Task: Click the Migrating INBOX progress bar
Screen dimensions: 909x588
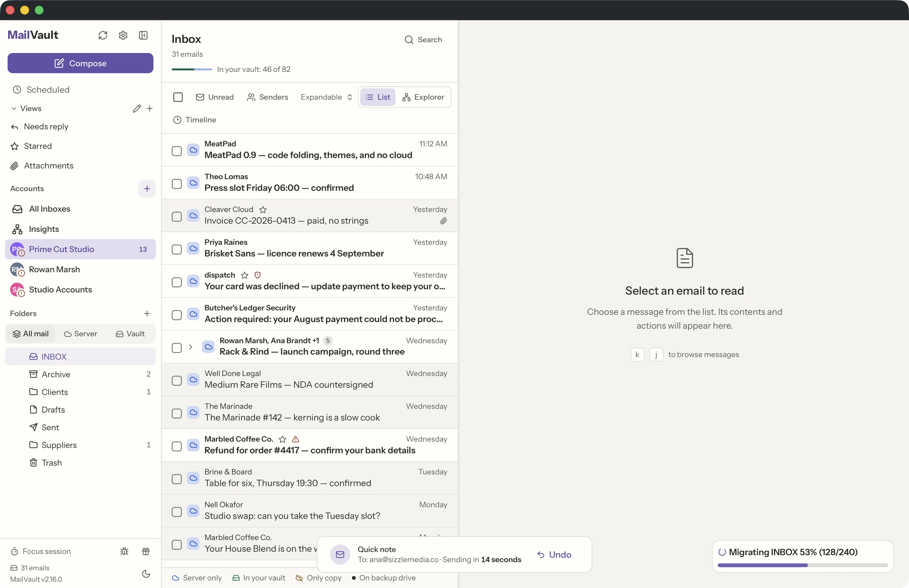Action: (x=802, y=565)
